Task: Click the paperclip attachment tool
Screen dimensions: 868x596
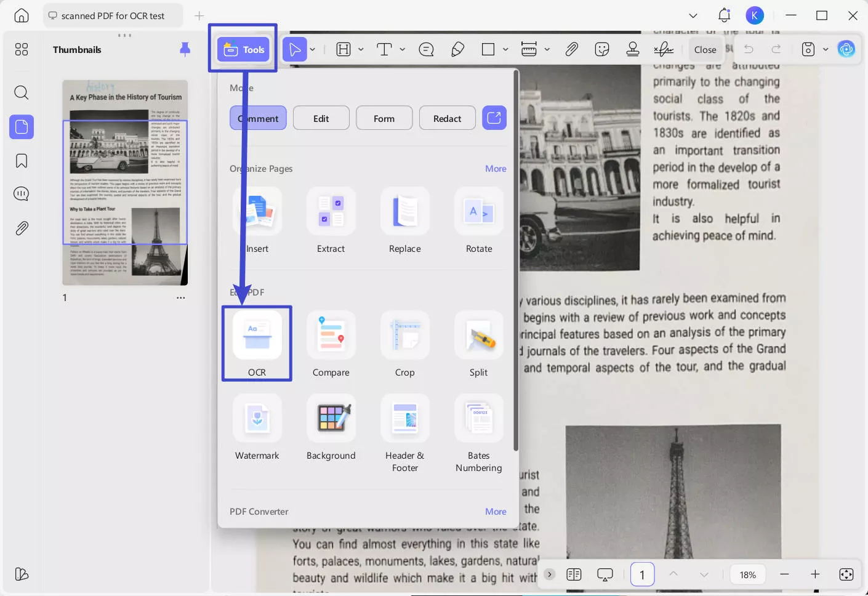Action: 571,49
